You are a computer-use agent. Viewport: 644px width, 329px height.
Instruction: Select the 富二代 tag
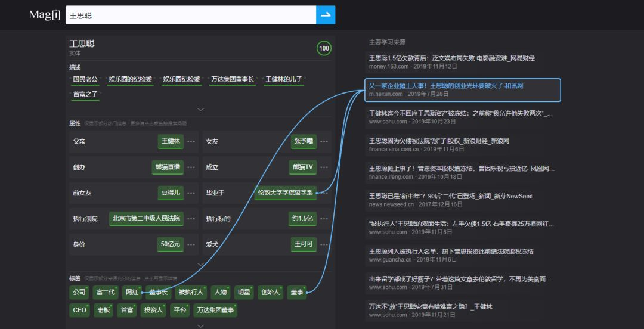tap(106, 293)
